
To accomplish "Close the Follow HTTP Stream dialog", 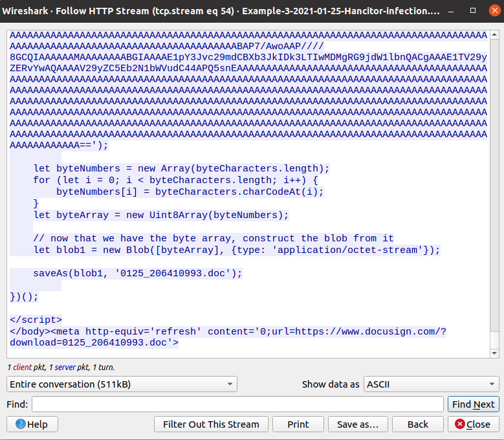I will [473, 424].
